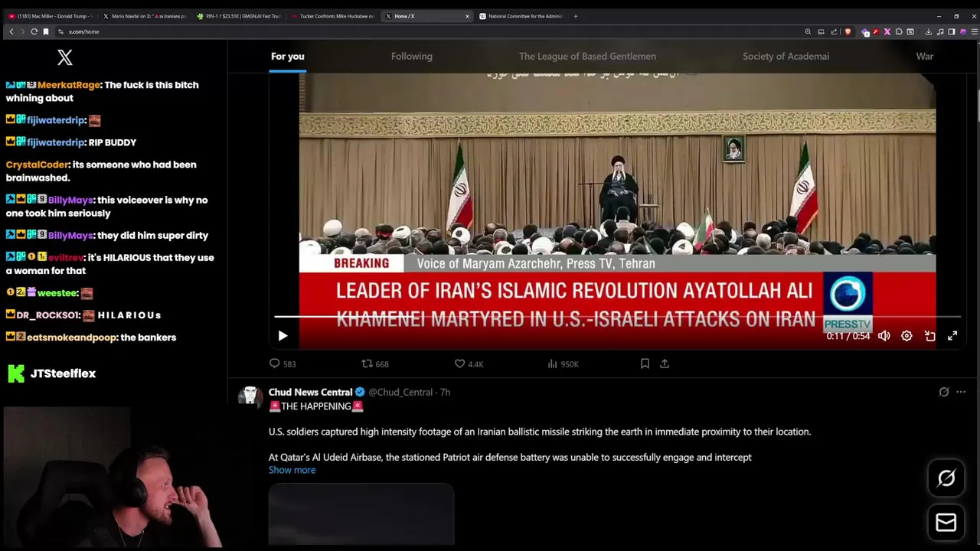Open The League of Based Gentlemen tab

pos(587,56)
